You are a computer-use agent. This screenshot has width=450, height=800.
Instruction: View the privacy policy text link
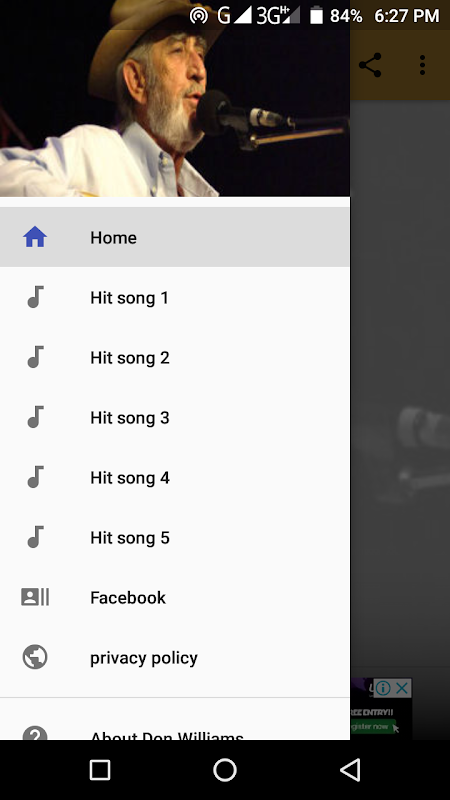pyautogui.click(x=143, y=658)
